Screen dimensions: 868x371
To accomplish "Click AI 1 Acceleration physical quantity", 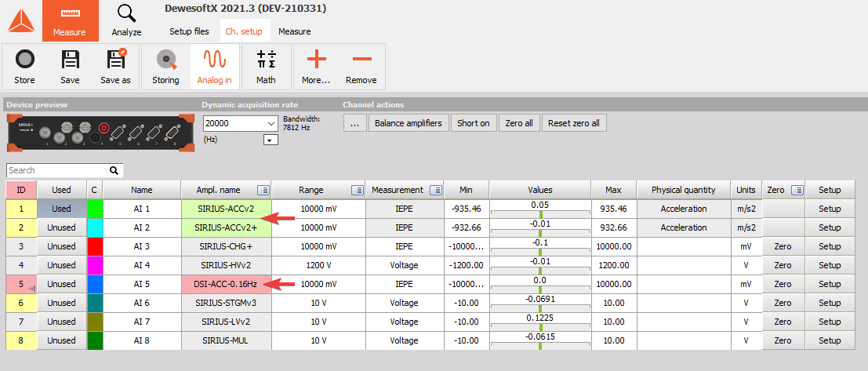I will click(684, 209).
